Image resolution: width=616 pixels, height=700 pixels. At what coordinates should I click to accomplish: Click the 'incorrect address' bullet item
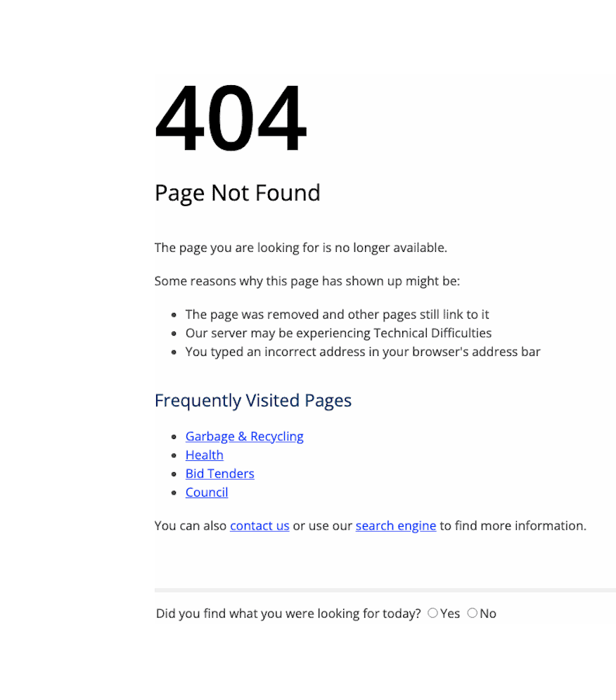(363, 352)
